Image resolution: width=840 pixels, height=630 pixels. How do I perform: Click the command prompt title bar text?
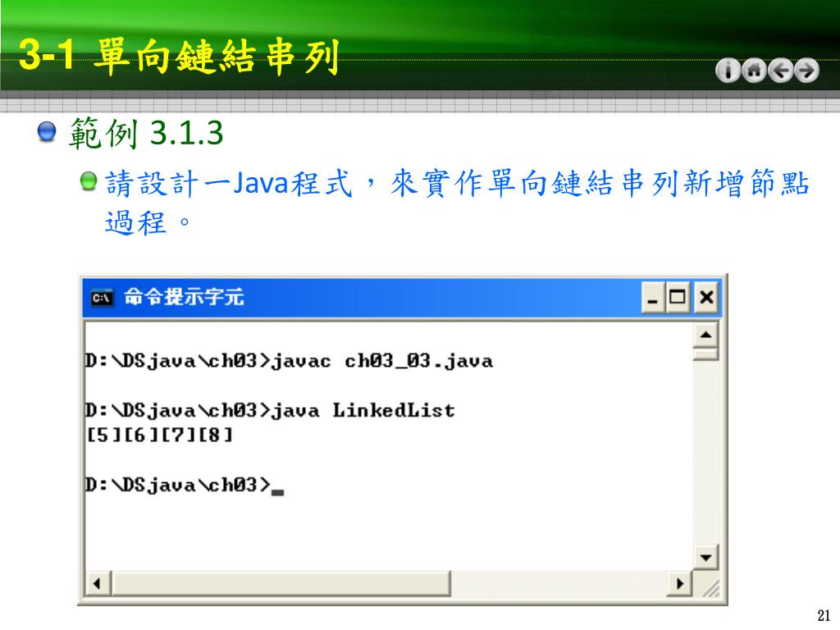coord(185,297)
